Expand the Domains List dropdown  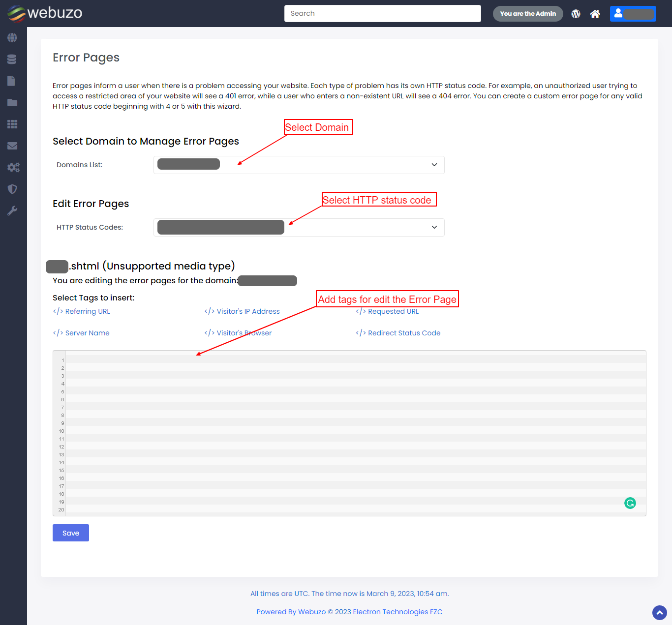click(299, 165)
